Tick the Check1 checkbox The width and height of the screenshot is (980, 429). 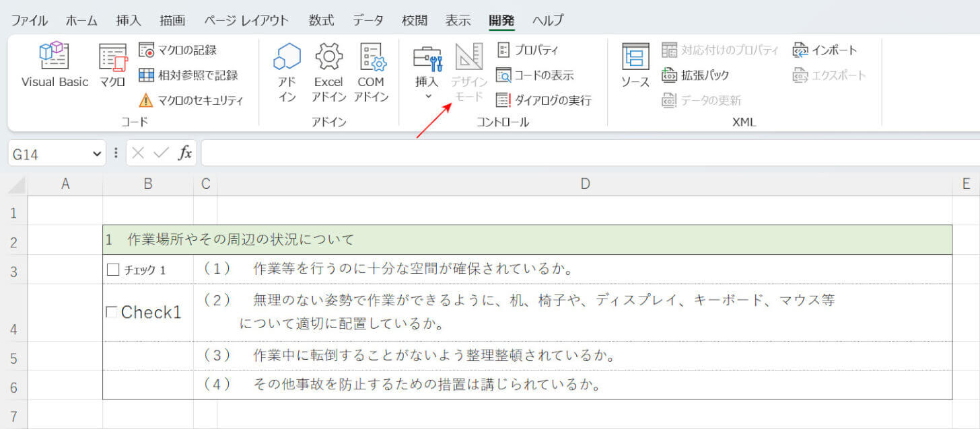point(112,312)
